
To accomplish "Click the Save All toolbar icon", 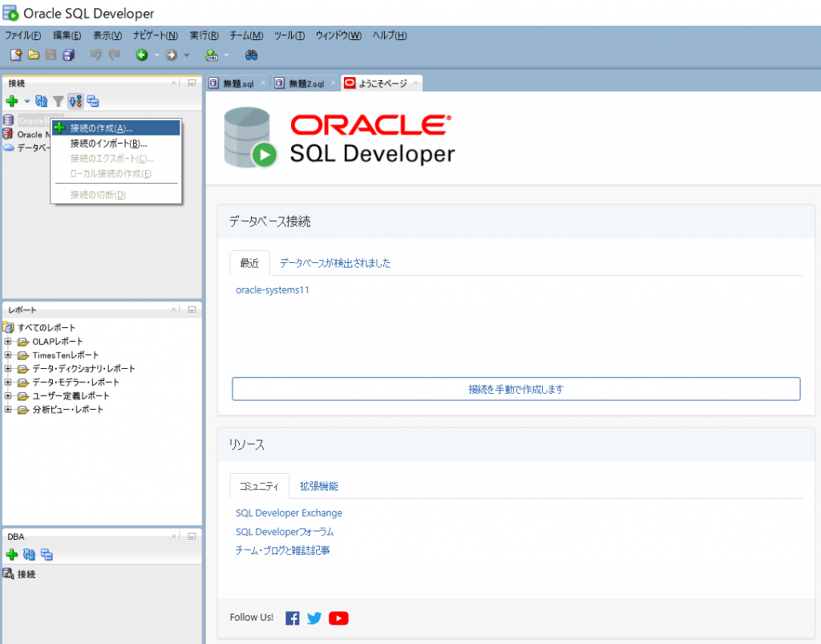I will (69, 55).
